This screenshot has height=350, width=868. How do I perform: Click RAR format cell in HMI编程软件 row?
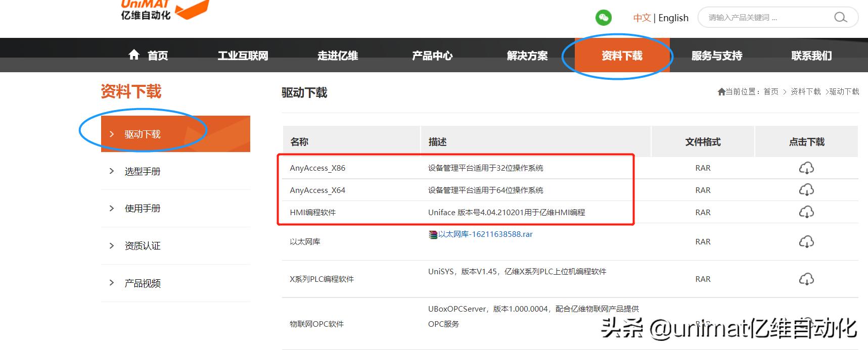click(x=703, y=212)
